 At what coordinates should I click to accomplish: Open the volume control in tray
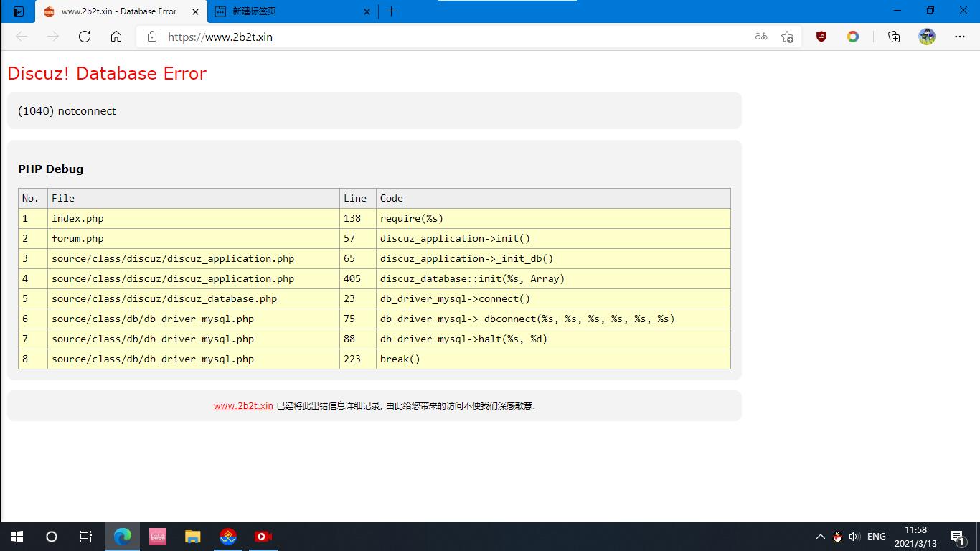[854, 537]
